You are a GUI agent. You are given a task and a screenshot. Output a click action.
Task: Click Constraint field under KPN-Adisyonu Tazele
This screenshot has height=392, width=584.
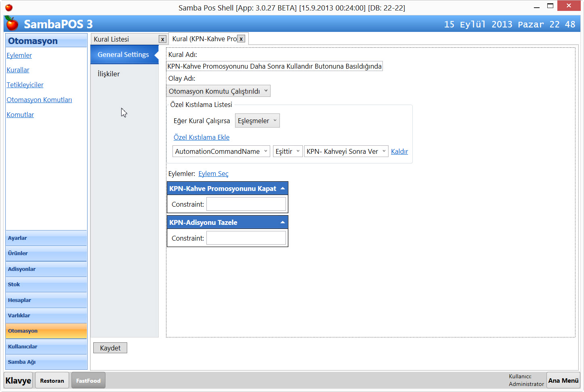246,238
